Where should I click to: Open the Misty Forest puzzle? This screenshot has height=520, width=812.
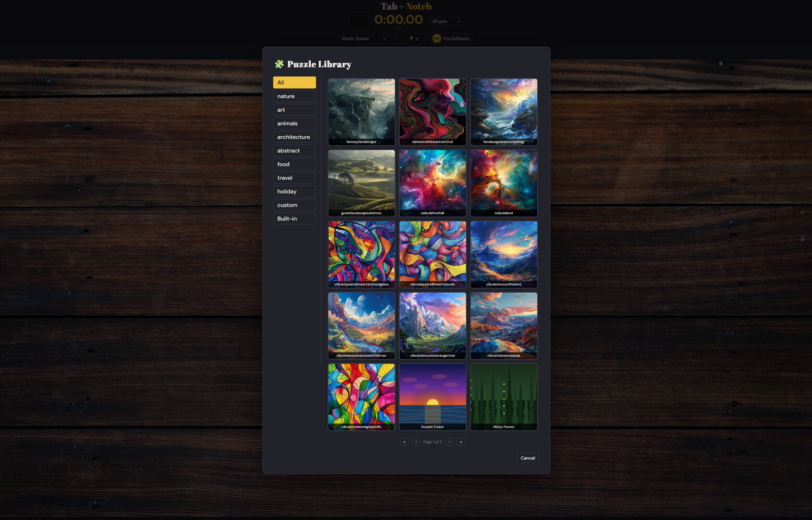[x=504, y=397]
